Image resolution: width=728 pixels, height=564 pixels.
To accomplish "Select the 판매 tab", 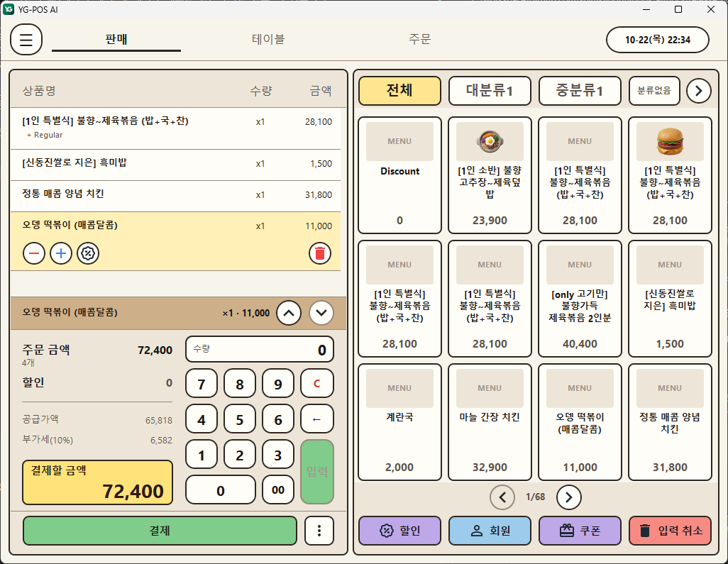I will point(116,39).
